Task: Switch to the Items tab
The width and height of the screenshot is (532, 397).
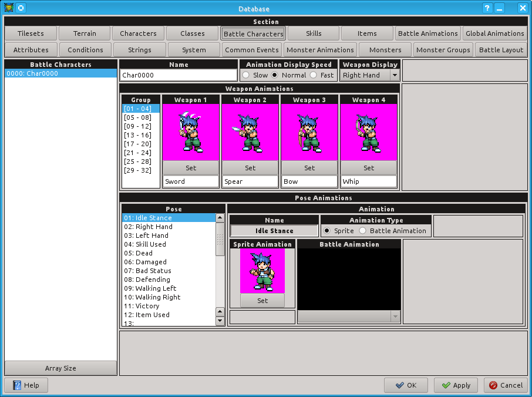Action: tap(366, 33)
